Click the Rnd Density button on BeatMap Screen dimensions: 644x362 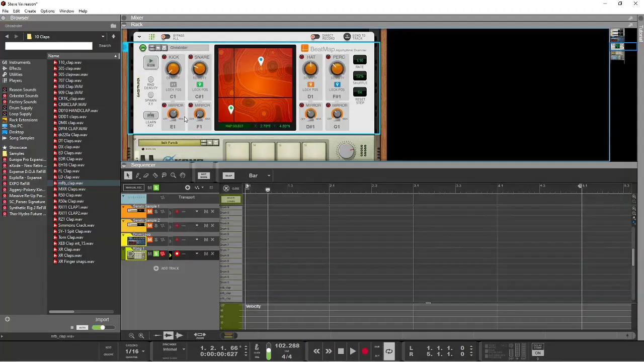pos(150,80)
